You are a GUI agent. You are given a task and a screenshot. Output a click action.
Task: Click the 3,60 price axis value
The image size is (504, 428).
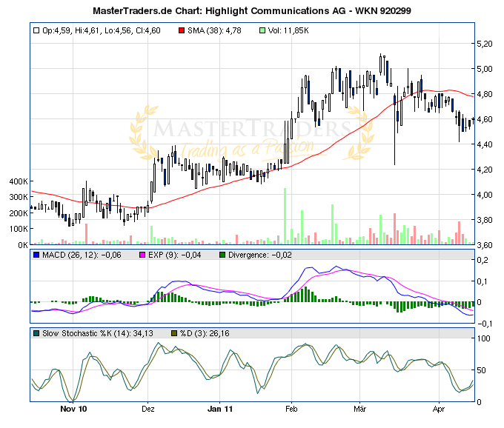(485, 245)
